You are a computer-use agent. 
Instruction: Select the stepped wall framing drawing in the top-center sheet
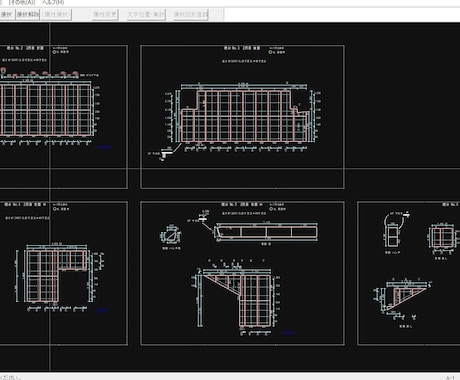(243, 115)
